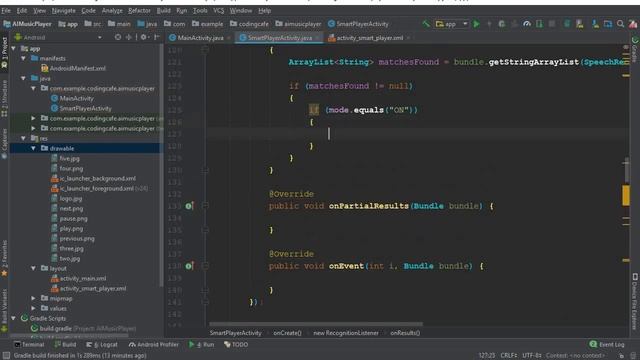Open Android Profiler tool window
Image resolution: width=640 pixels, height=360 pixels.
tap(153, 344)
